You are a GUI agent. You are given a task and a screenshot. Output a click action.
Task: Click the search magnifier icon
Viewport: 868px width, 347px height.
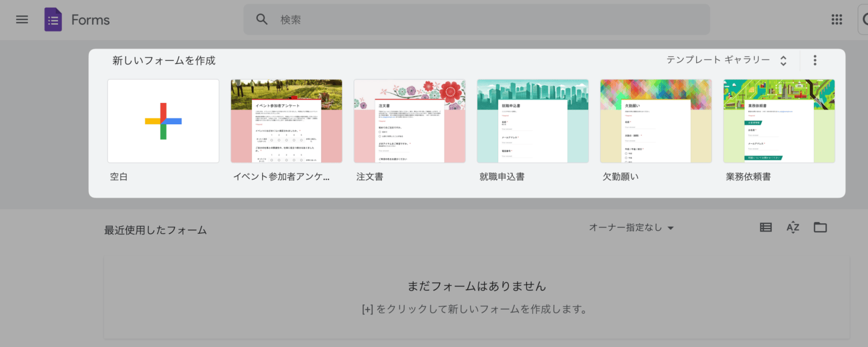pos(262,20)
